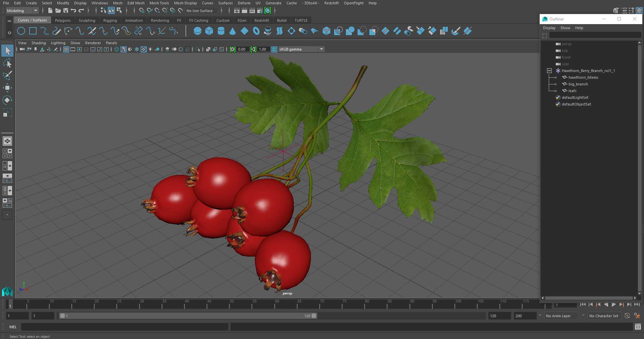Open the viewport Shading menu
This screenshot has width=644, height=339.
point(39,43)
